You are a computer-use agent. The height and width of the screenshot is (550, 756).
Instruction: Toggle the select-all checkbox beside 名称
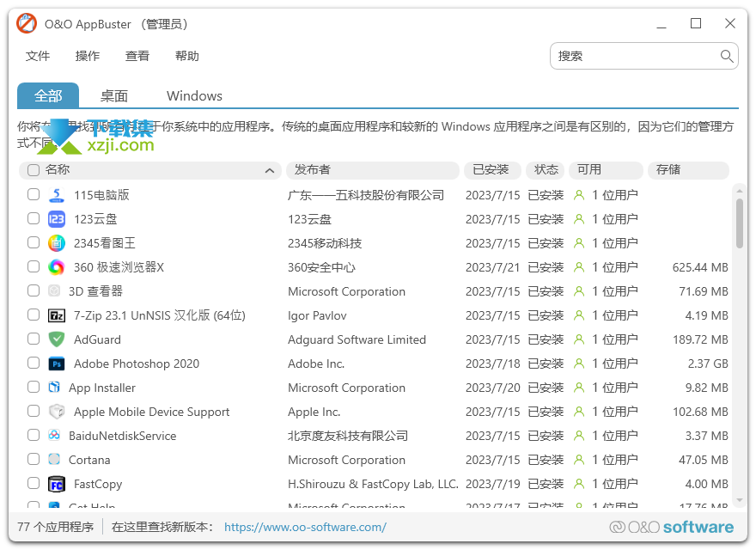click(x=34, y=170)
